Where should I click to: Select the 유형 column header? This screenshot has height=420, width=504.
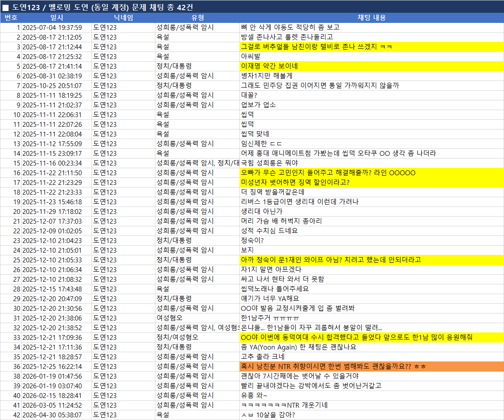(x=197, y=18)
